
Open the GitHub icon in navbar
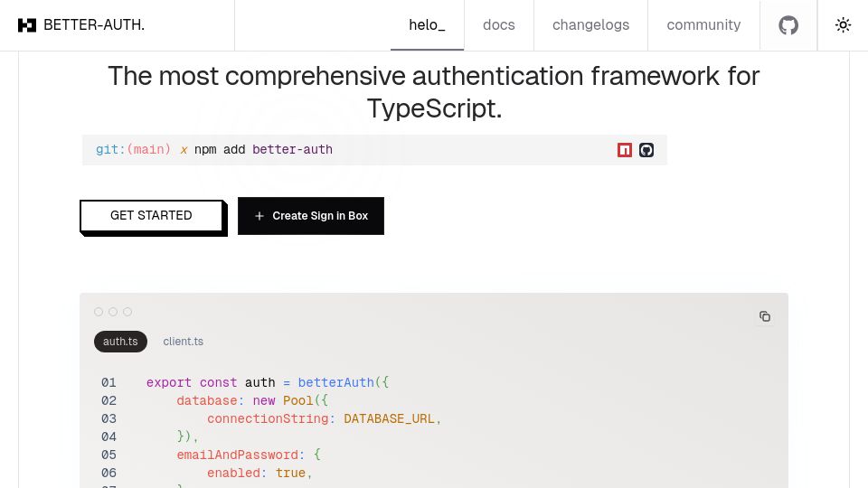coord(788,25)
